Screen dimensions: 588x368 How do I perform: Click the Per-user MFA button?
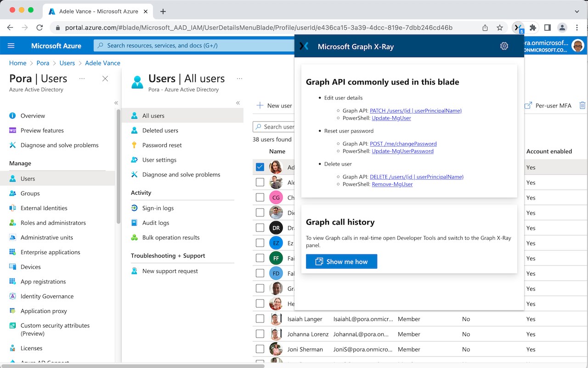(548, 105)
